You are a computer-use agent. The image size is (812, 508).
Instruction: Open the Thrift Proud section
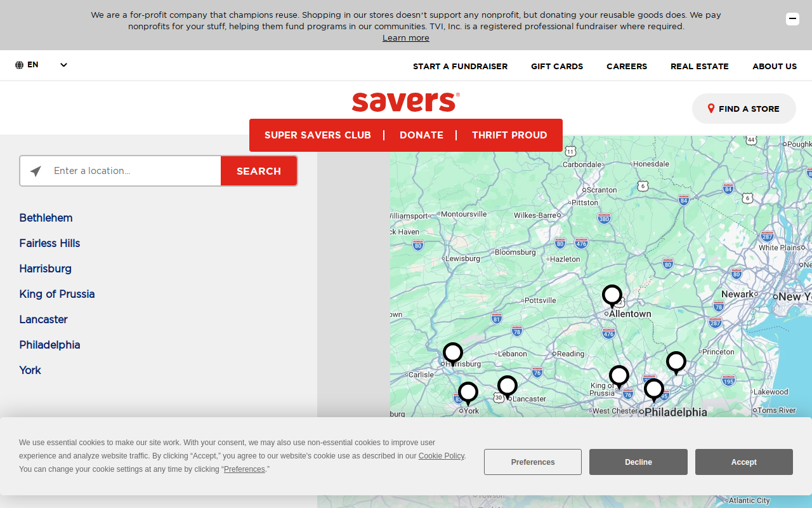(509, 135)
